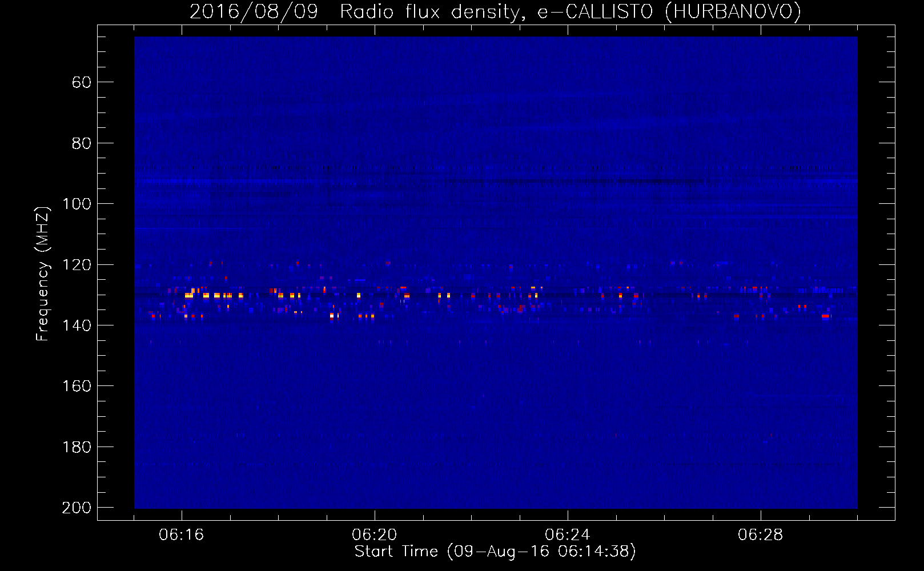Click the date '2016/08/09' in the title
The image size is (924, 571).
(x=254, y=11)
